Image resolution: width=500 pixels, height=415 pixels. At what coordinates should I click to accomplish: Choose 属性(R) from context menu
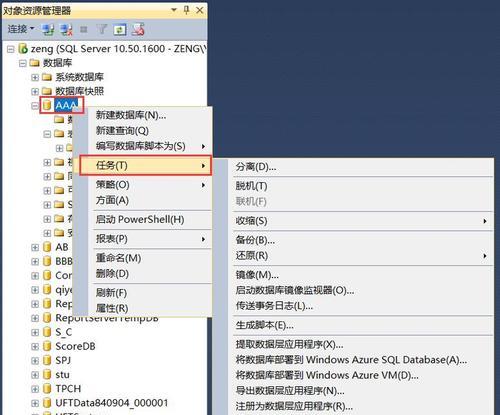(x=112, y=308)
